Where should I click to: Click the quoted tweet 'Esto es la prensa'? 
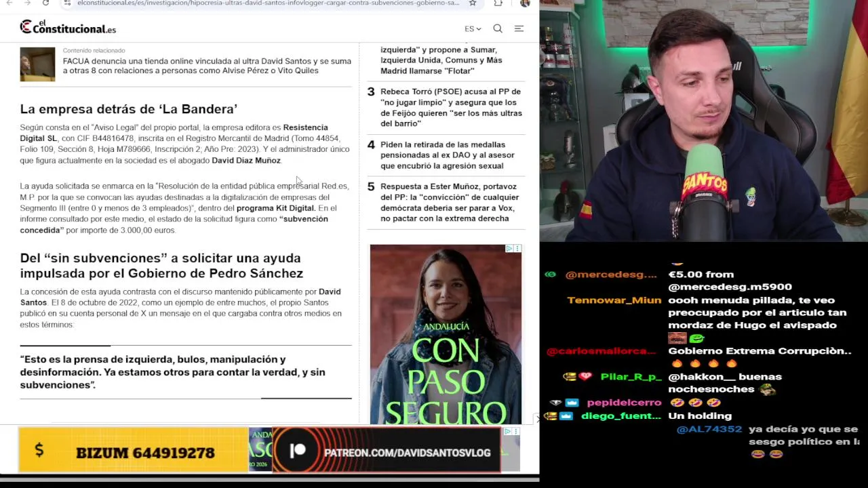click(x=172, y=372)
